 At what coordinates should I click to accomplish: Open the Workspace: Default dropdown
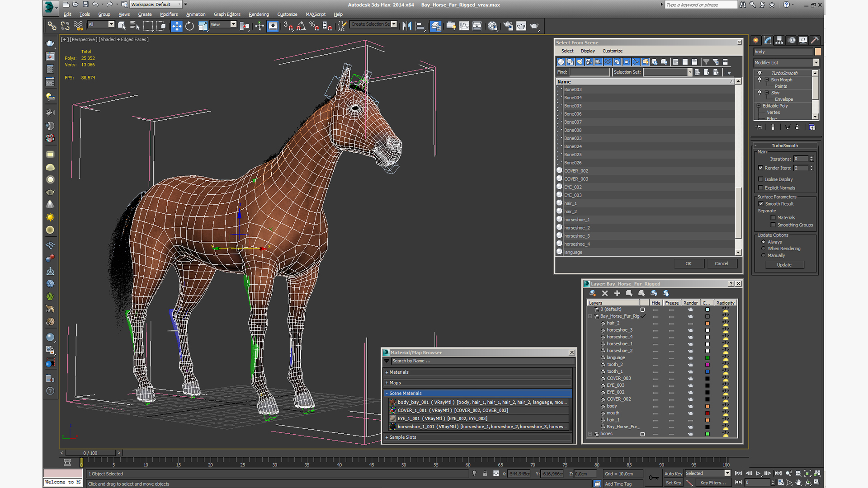[156, 5]
